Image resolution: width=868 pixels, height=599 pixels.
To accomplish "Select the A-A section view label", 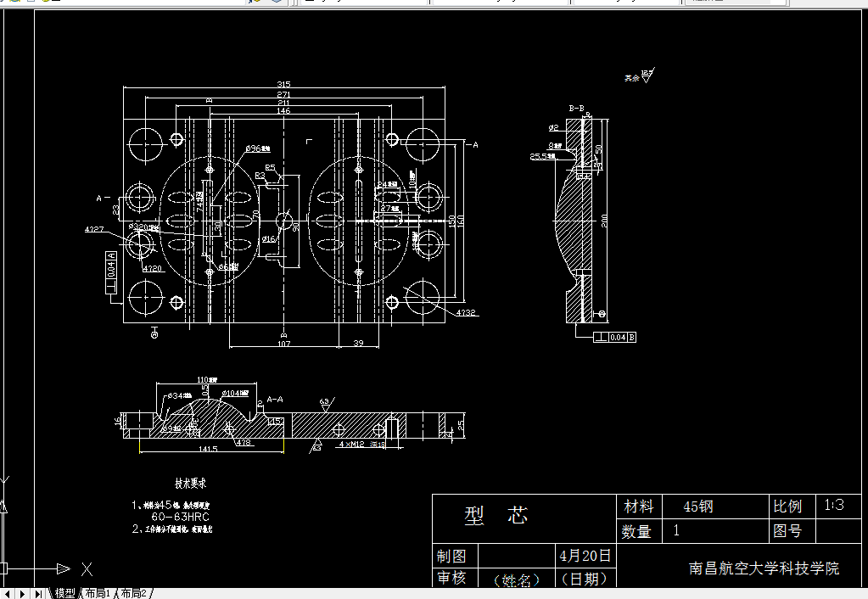I will (x=275, y=399).
